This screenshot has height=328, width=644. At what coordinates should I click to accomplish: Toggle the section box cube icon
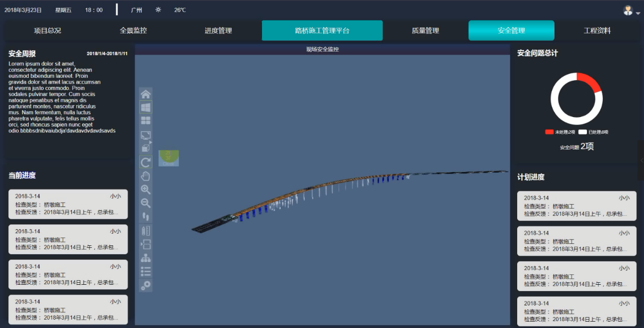point(146,148)
